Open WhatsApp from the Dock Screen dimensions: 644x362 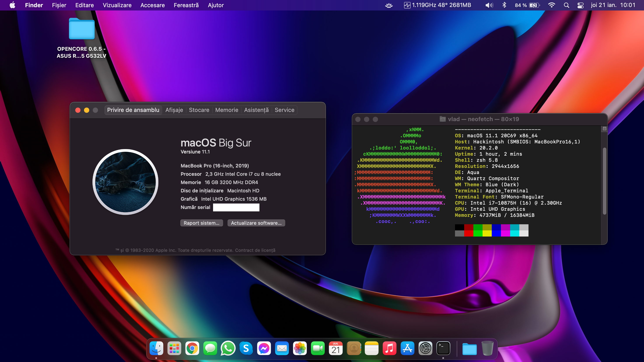click(228, 348)
